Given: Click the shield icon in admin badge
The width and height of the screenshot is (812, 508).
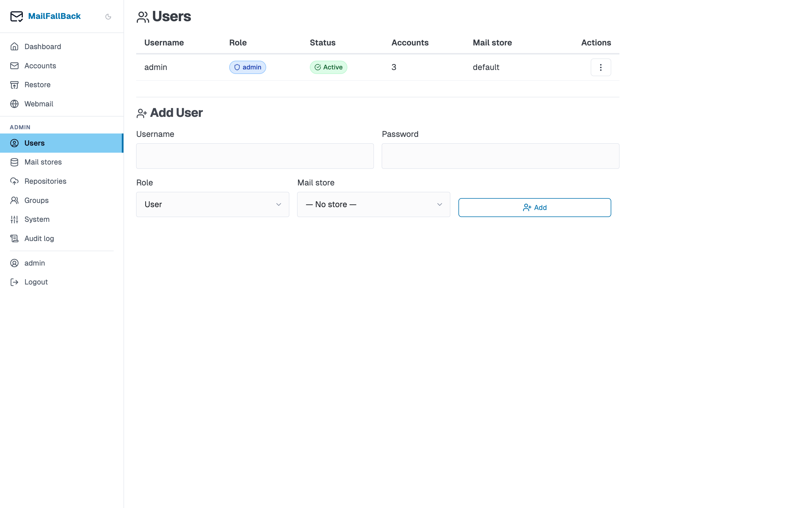Looking at the screenshot, I should 237,67.
